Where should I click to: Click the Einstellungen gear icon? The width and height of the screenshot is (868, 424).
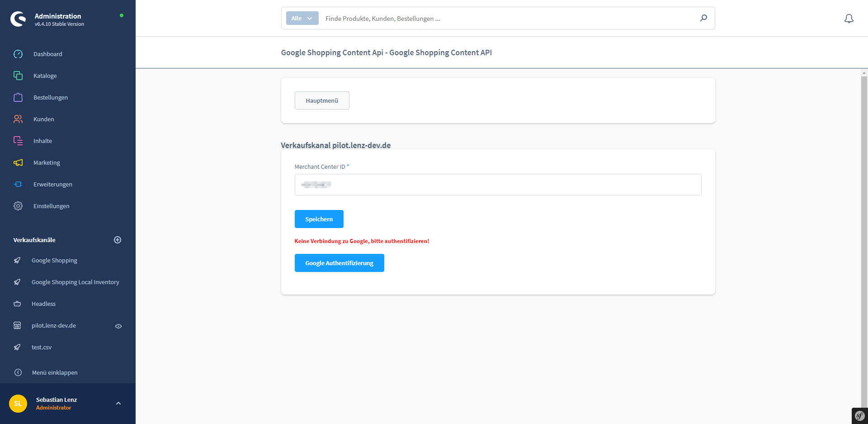click(x=18, y=206)
